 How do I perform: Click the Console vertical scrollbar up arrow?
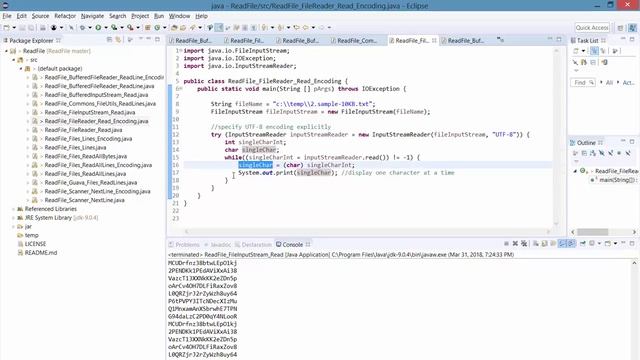634,263
